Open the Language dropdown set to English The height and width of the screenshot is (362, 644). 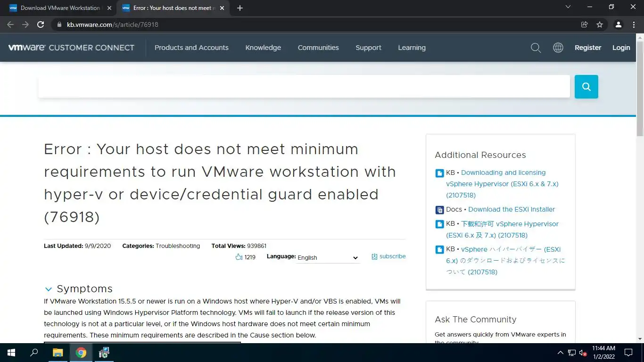click(x=328, y=258)
